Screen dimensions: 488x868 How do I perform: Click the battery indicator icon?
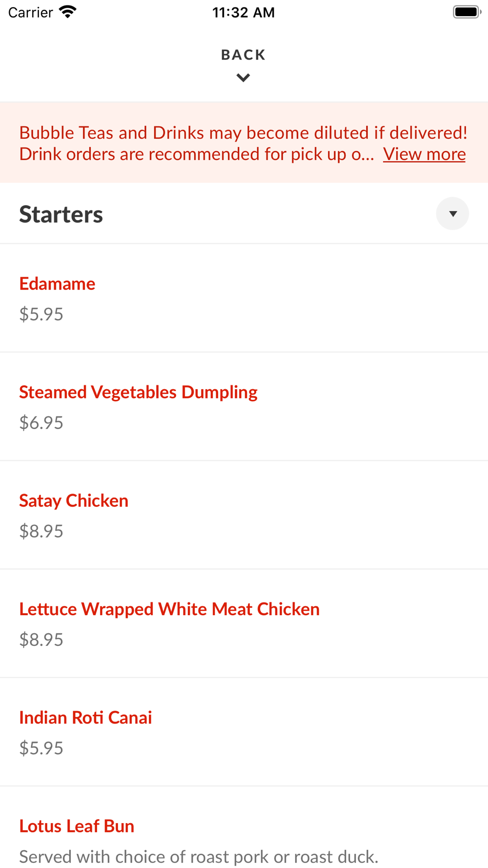[x=467, y=12]
